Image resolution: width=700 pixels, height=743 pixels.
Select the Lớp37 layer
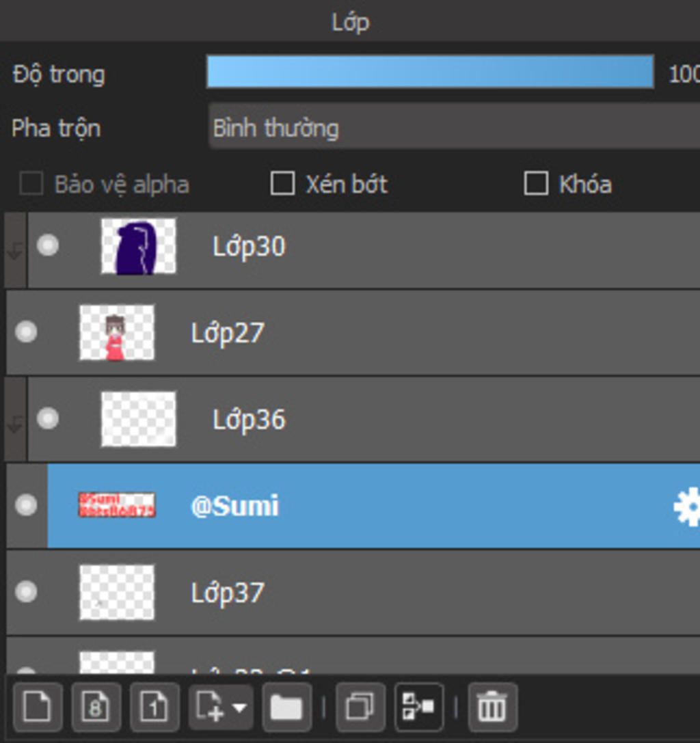(353, 593)
